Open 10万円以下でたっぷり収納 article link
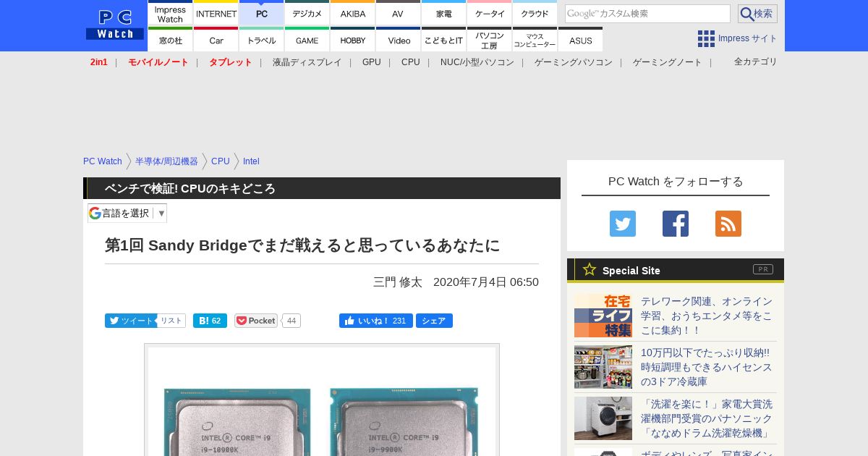Viewport: 868px width, 456px height. click(x=707, y=367)
